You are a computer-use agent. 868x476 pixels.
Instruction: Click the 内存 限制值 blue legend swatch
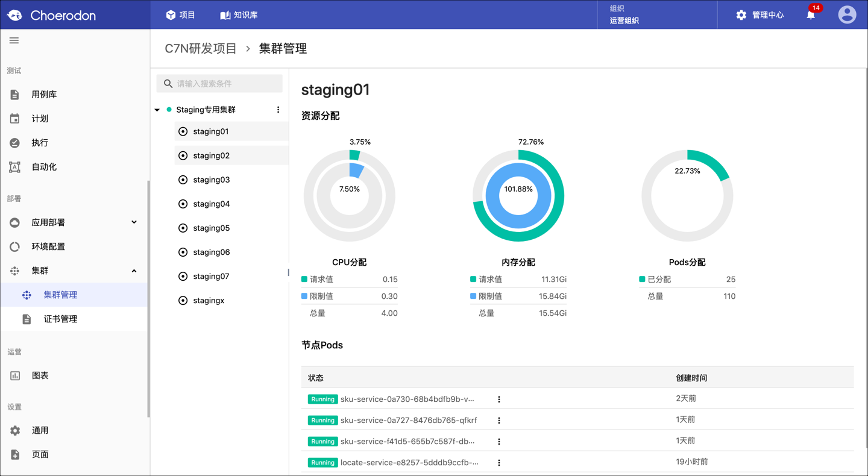(473, 296)
